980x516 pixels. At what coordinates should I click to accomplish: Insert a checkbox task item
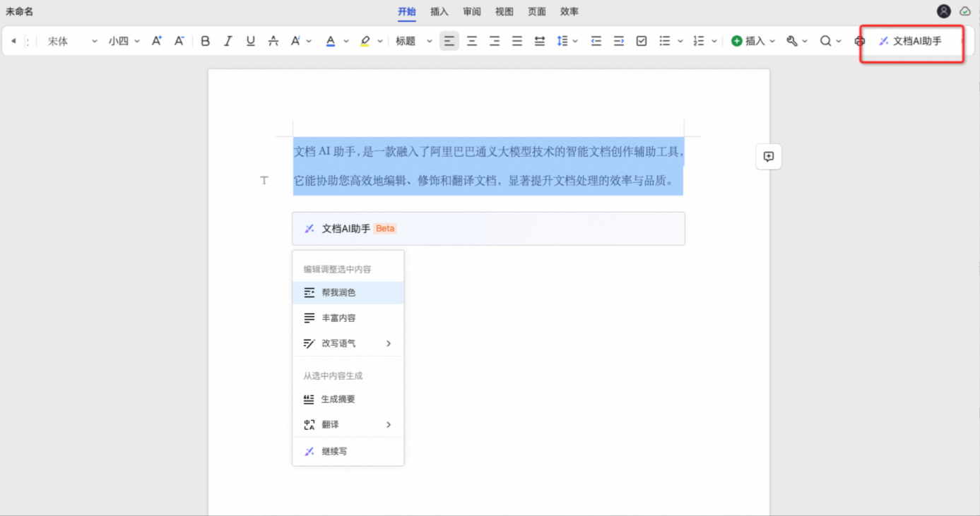pos(642,41)
